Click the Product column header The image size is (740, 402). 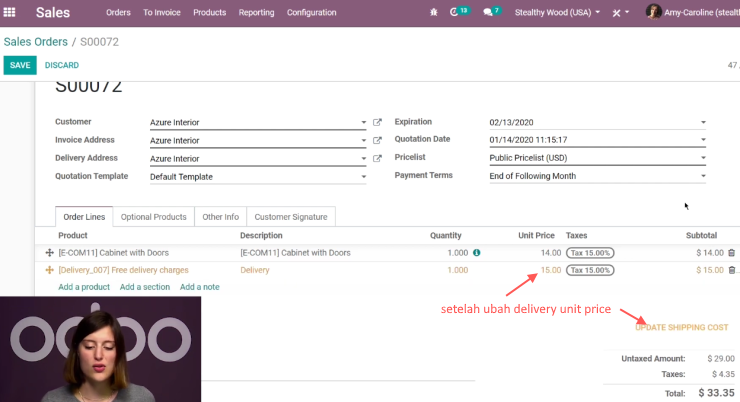(73, 235)
